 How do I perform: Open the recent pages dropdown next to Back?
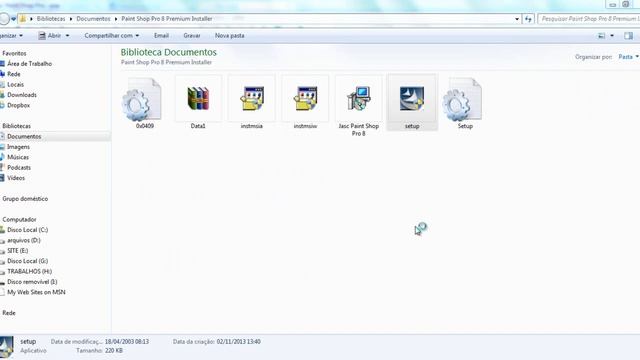click(13, 19)
